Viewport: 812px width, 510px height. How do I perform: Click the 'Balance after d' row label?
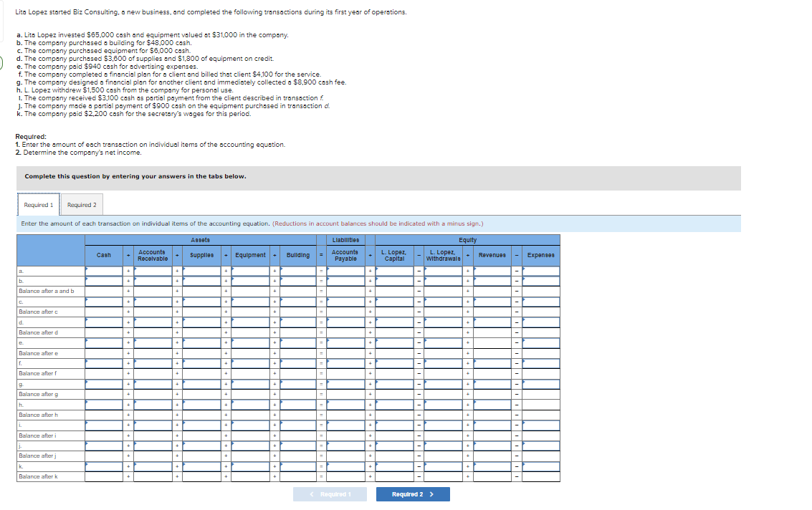click(38, 333)
